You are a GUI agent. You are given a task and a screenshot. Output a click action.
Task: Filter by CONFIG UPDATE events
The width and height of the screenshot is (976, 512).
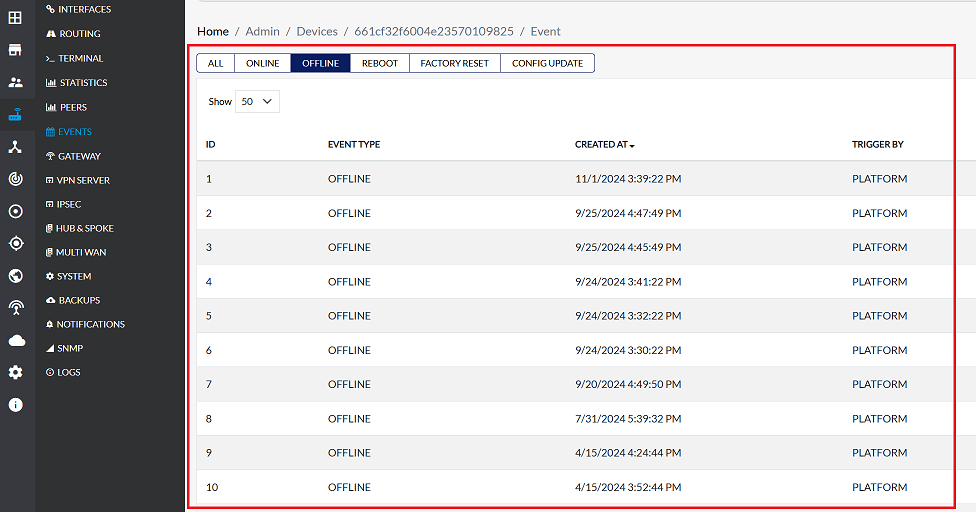click(547, 63)
